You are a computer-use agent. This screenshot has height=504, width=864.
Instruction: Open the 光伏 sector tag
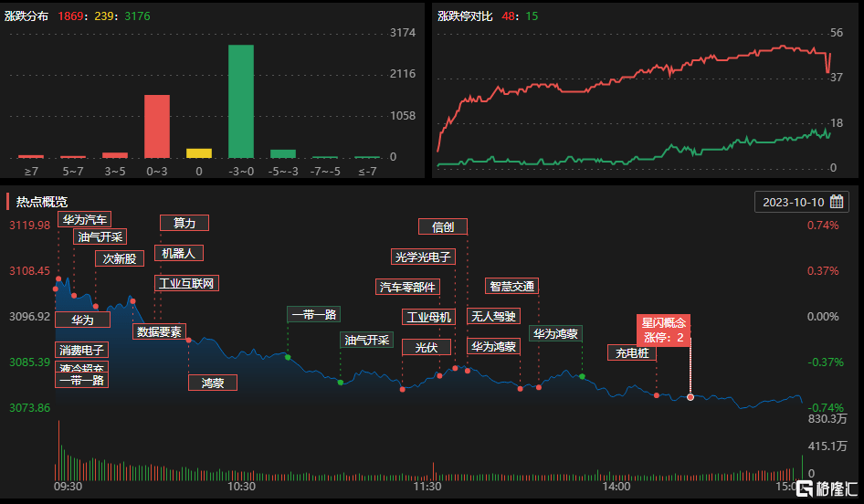[x=427, y=347]
